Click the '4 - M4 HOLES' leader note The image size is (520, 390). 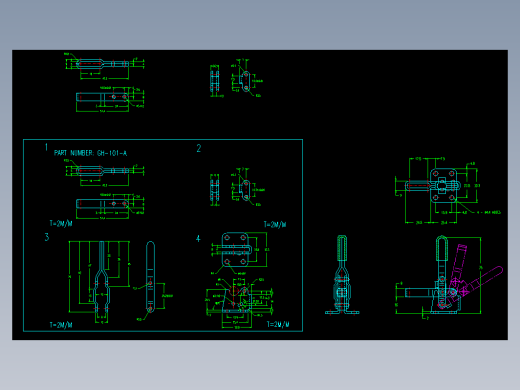click(489, 212)
